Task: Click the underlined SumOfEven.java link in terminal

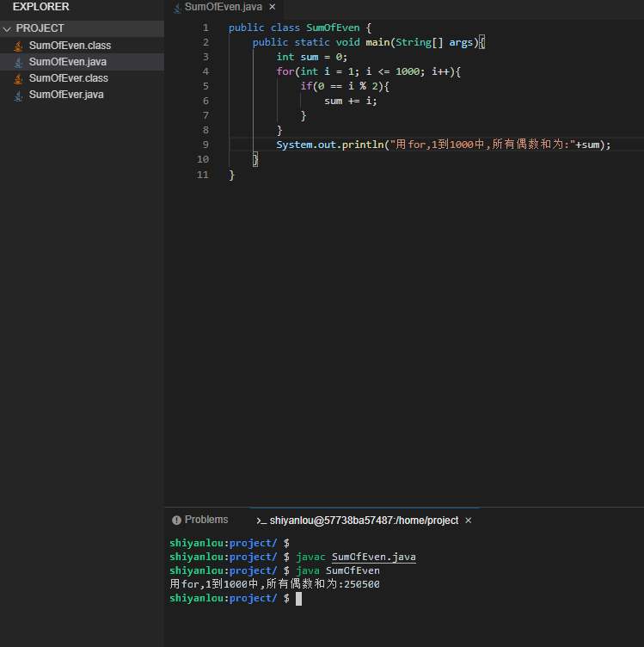Action: tap(373, 557)
